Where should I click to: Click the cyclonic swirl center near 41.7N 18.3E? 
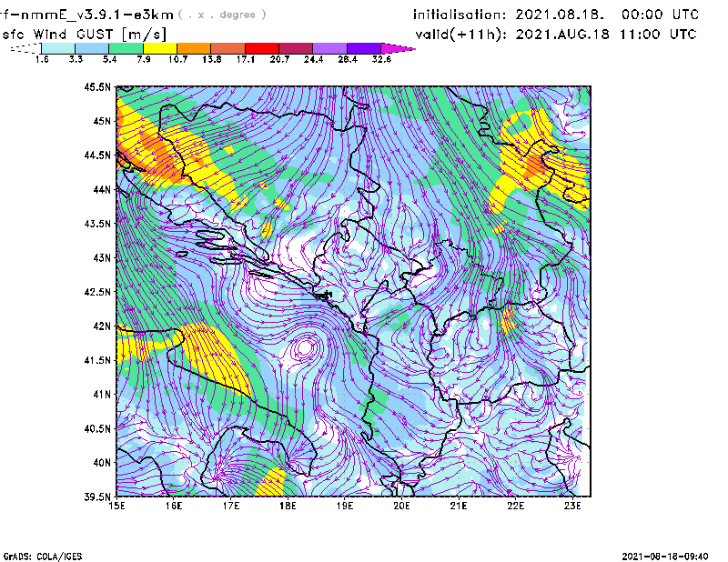305,346
